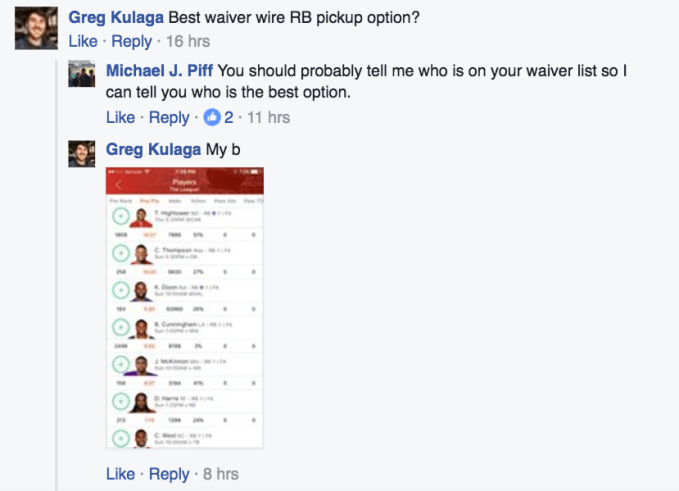Reply to Michael J. Piff's comment

(169, 118)
